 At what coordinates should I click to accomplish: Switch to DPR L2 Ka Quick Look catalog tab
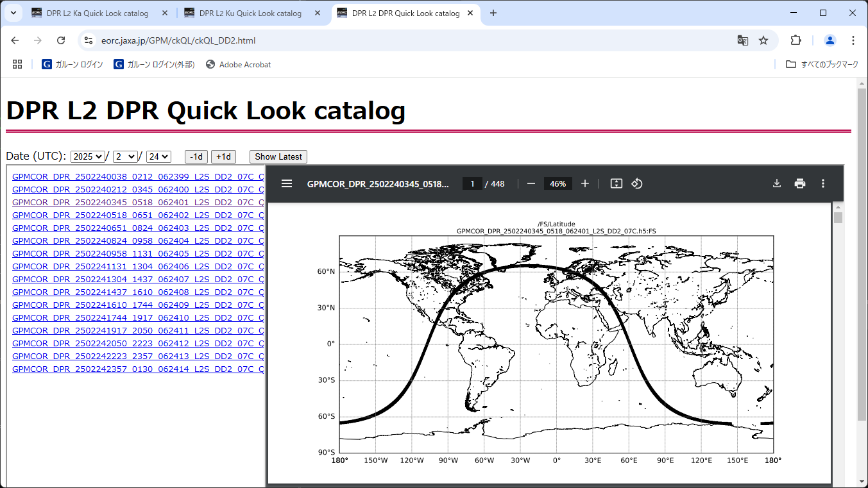tap(98, 13)
